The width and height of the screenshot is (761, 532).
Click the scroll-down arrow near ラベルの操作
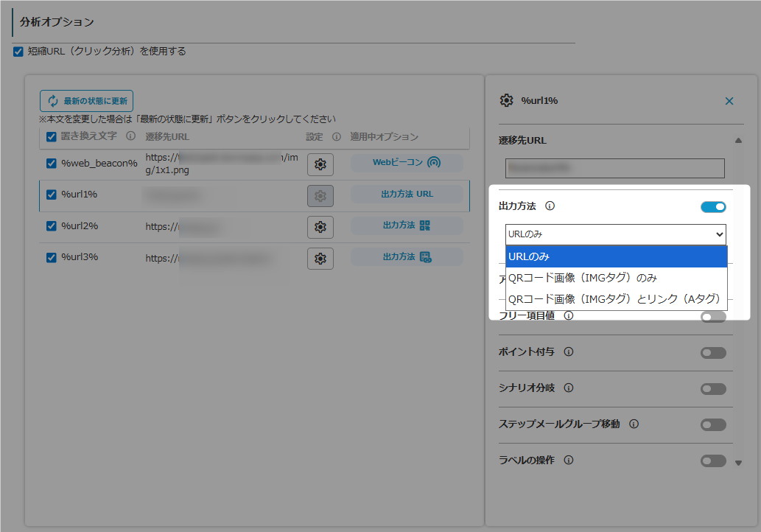[x=739, y=463]
